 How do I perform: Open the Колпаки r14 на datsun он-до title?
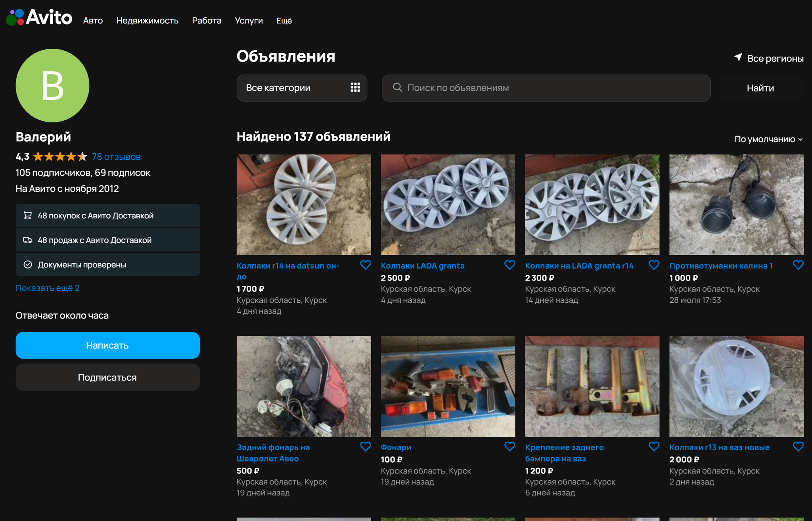[288, 271]
